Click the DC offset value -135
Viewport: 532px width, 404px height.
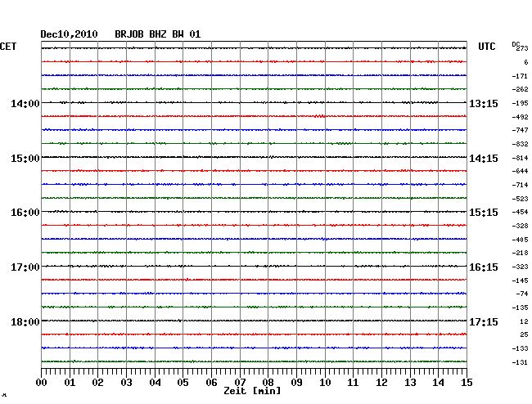[520, 307]
